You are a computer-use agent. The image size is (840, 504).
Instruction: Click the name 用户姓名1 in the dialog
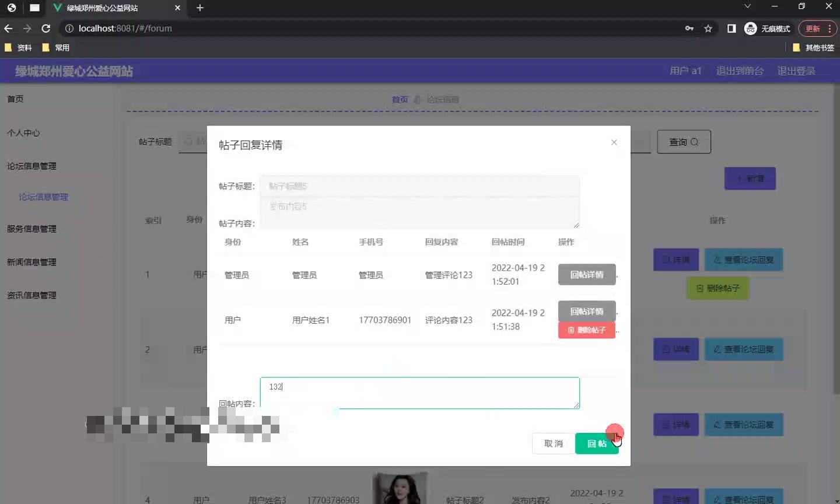[x=311, y=320]
